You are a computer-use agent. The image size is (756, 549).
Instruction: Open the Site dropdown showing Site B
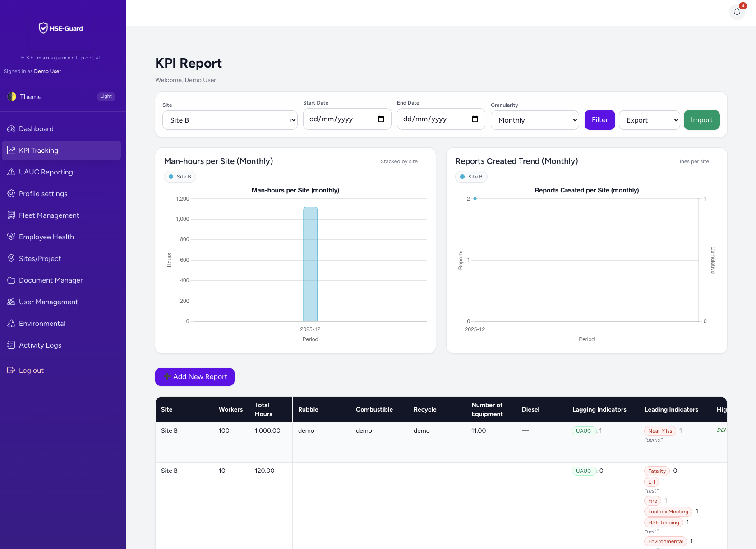(x=230, y=120)
